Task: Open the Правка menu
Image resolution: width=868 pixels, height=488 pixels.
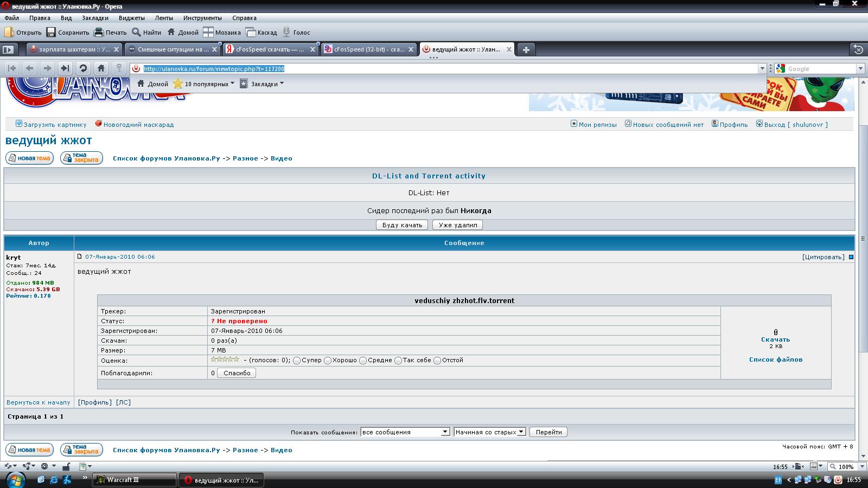Action: [40, 18]
